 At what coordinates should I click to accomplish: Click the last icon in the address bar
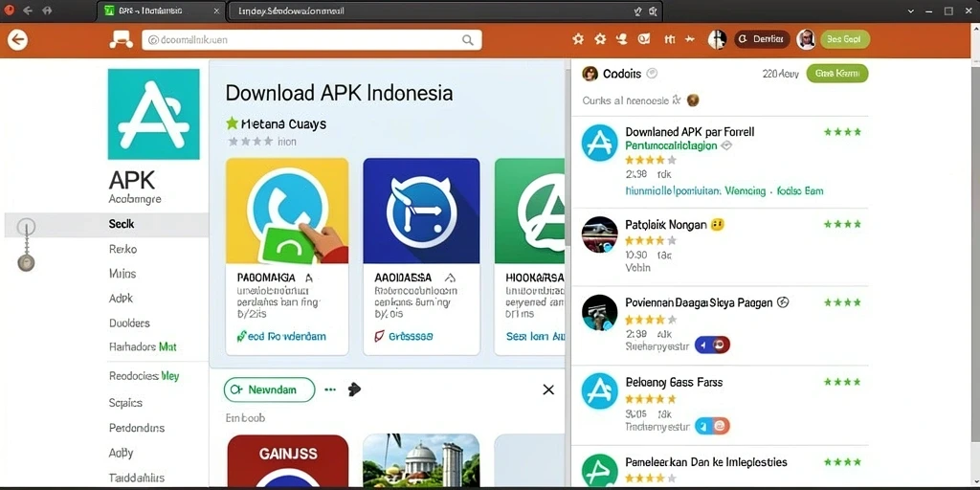(x=653, y=11)
